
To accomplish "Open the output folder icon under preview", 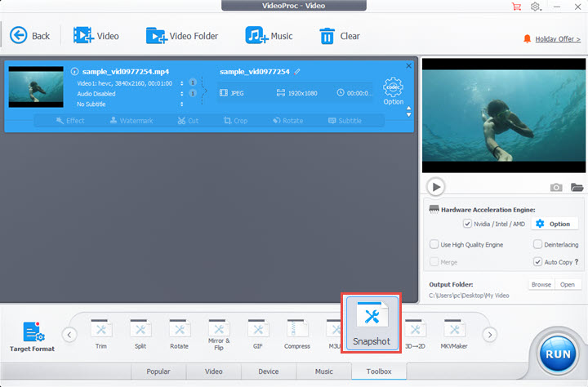I will pos(577,187).
